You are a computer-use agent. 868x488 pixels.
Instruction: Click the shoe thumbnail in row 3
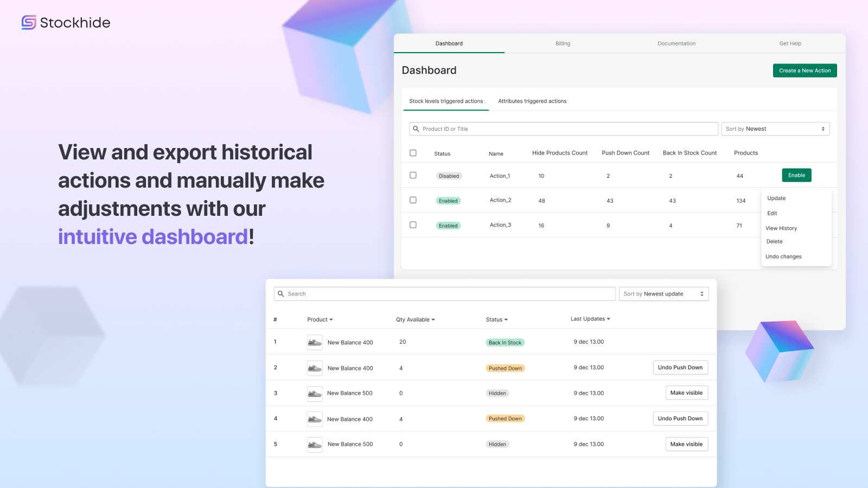[x=315, y=393]
